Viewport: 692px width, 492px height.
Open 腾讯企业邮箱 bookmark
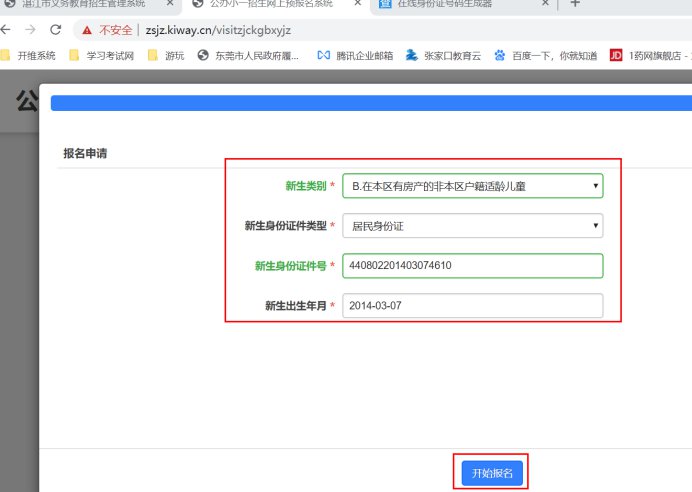pyautogui.click(x=354, y=56)
